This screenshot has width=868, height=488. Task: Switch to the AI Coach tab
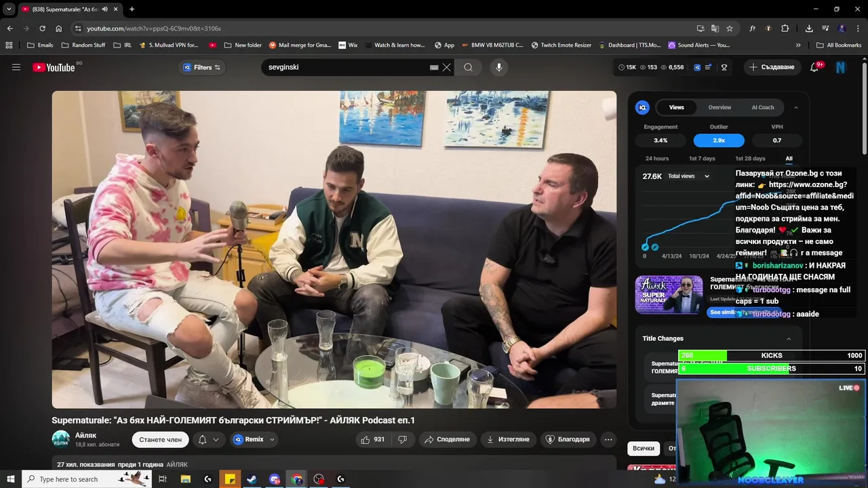coord(763,107)
